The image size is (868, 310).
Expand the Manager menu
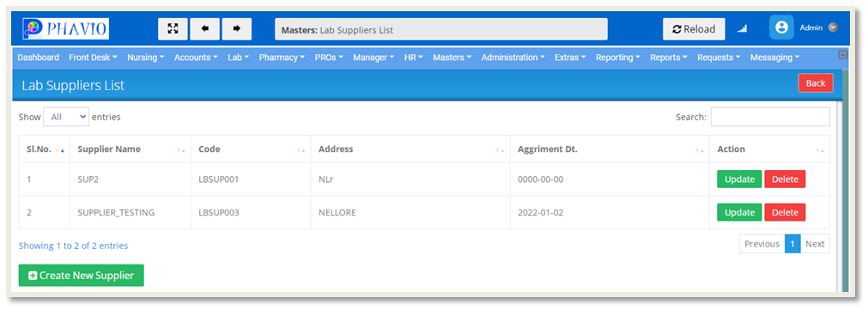pyautogui.click(x=373, y=58)
